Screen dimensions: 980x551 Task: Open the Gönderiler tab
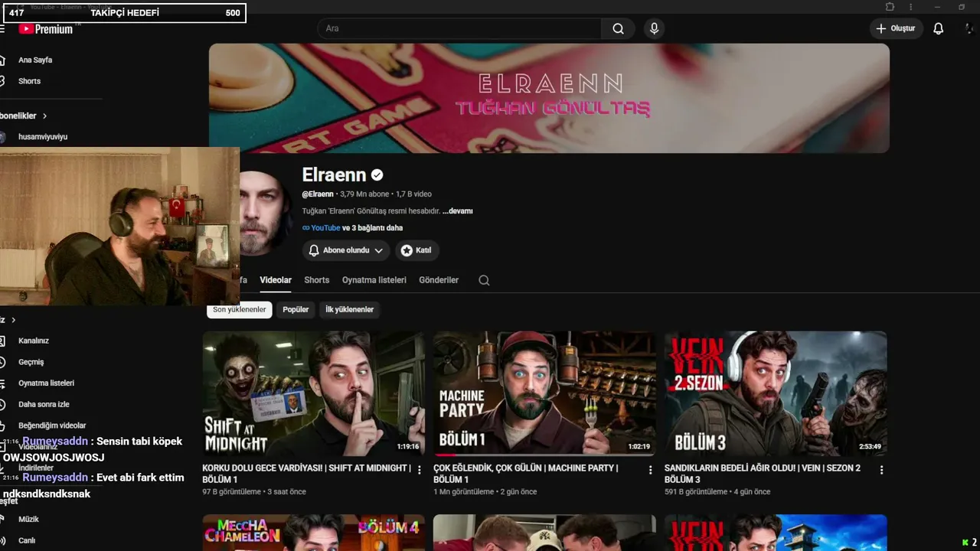439,280
